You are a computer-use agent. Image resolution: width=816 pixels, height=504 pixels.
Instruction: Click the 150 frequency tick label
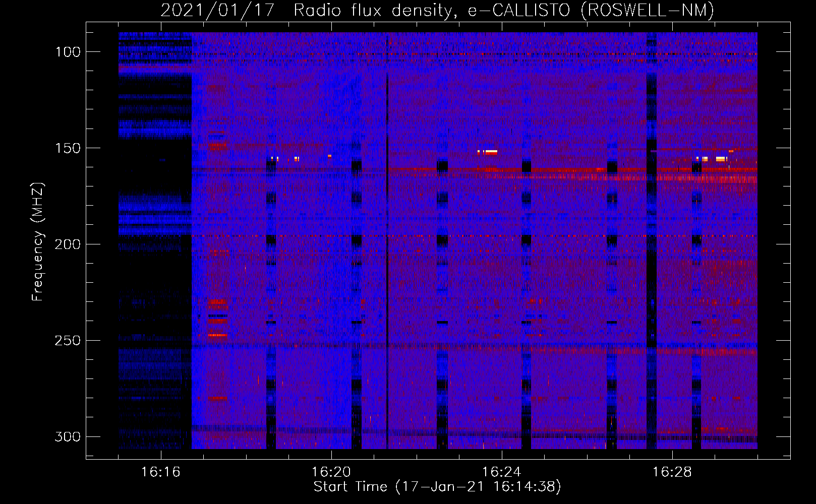[x=68, y=148]
